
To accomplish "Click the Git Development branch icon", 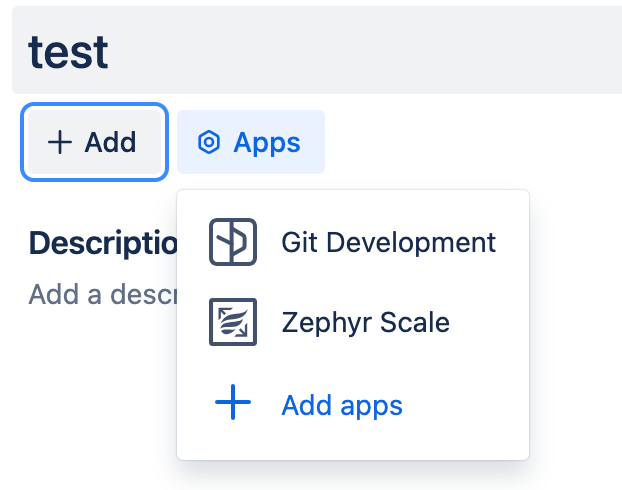I will pyautogui.click(x=233, y=242).
